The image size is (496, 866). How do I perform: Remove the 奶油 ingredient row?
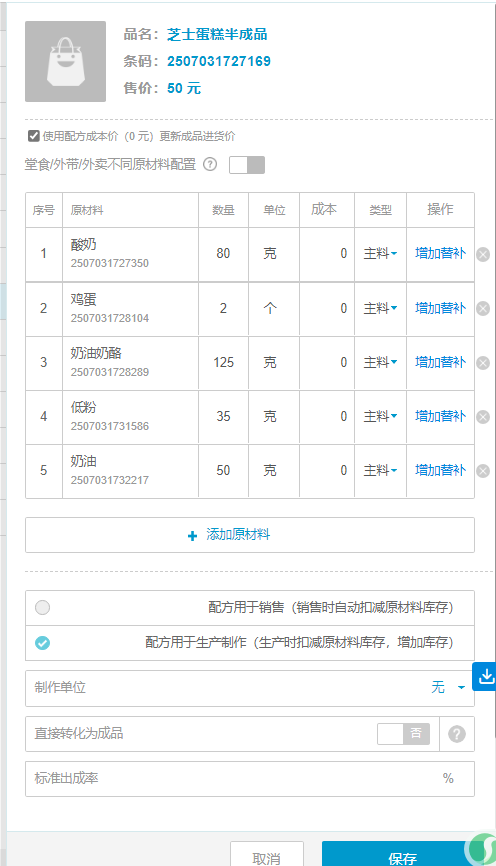tap(483, 471)
